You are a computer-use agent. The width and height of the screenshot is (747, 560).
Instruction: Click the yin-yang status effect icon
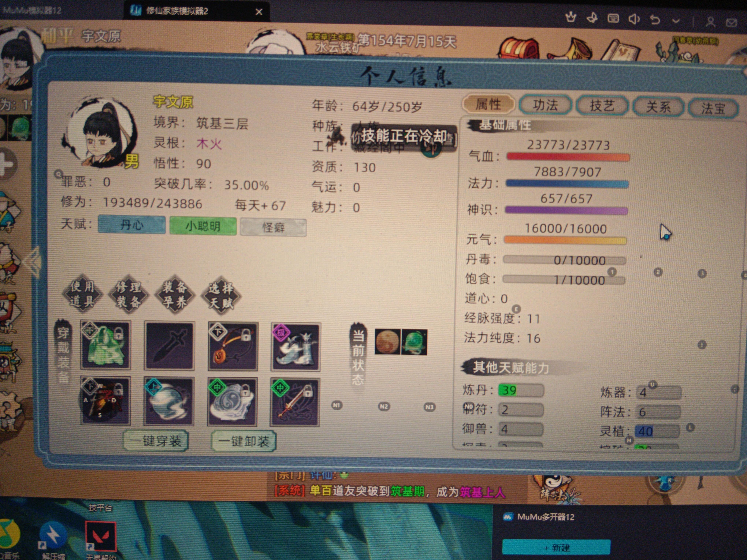(387, 342)
